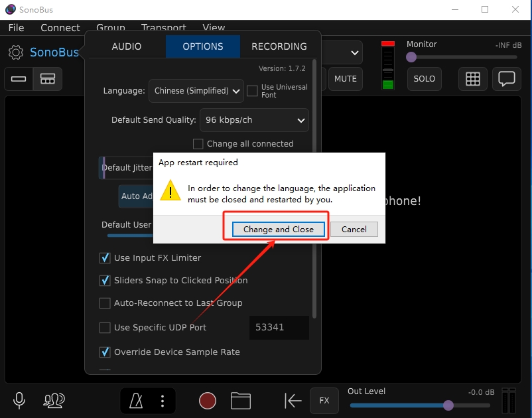Tick the Use Universal Font checkbox
The width and height of the screenshot is (532, 418).
[x=252, y=91]
